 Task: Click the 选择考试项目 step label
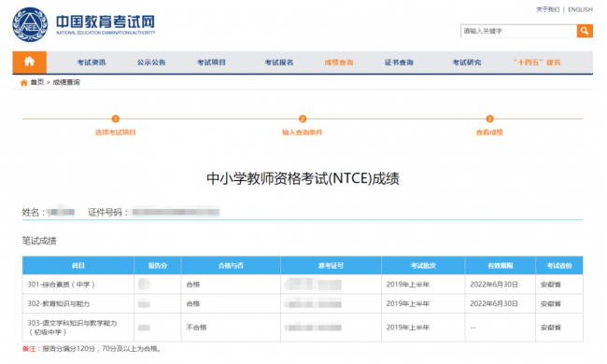pyautogui.click(x=116, y=133)
